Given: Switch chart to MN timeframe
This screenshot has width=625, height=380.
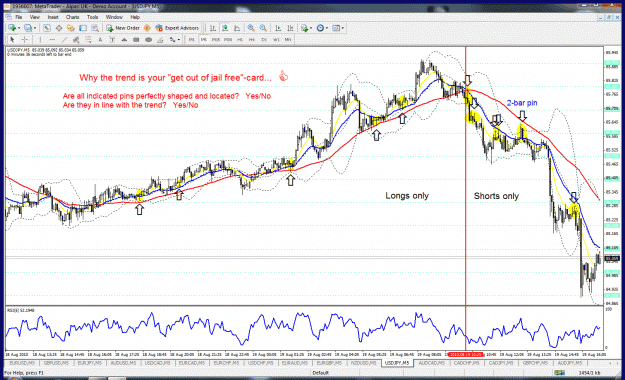Looking at the screenshot, I should click(288, 39).
